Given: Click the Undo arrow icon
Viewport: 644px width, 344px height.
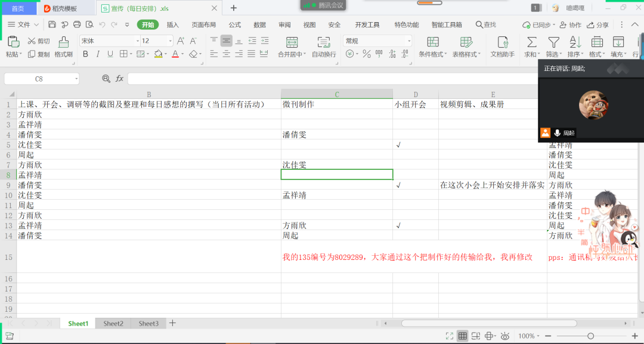Looking at the screenshot, I should pyautogui.click(x=103, y=24).
